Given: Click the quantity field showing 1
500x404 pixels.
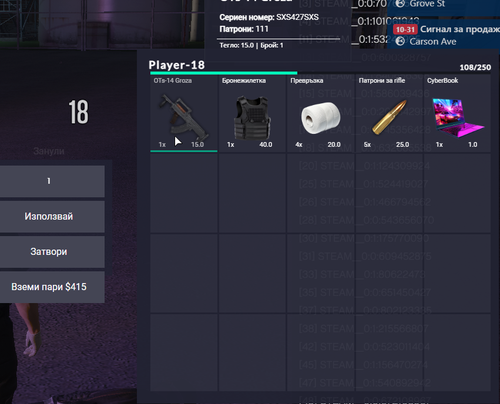Looking at the screenshot, I should pyautogui.click(x=49, y=181).
